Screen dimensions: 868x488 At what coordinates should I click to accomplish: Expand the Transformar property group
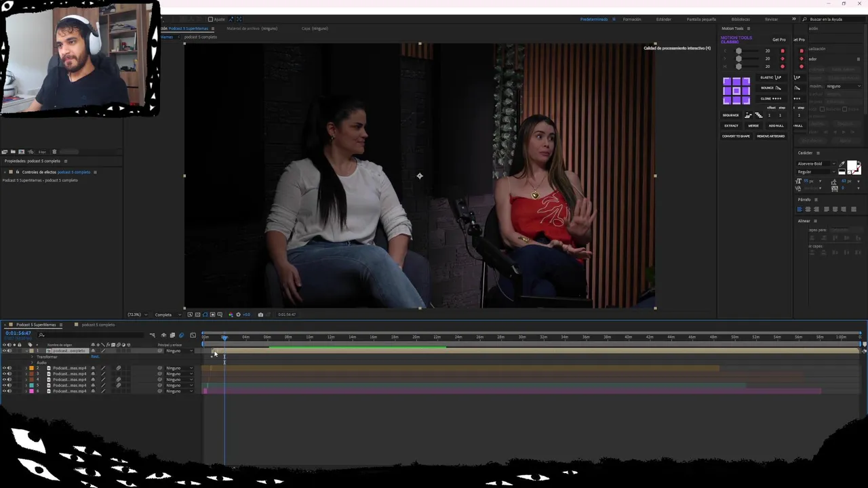pyautogui.click(x=32, y=357)
